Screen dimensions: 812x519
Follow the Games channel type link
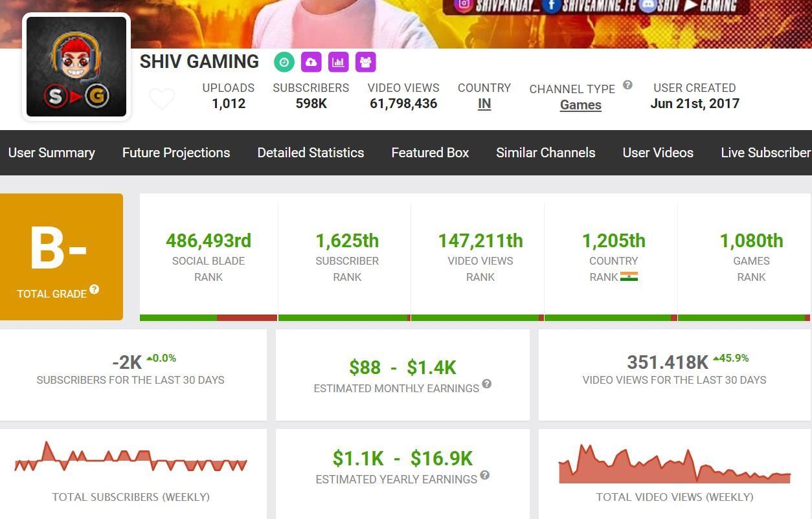(x=581, y=105)
